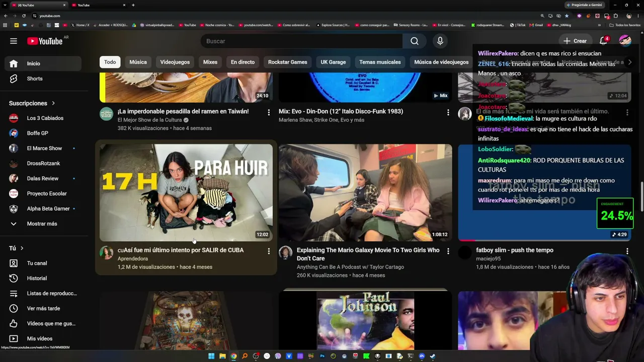Click the Windows Start button
The image size is (644, 362).
211,356
